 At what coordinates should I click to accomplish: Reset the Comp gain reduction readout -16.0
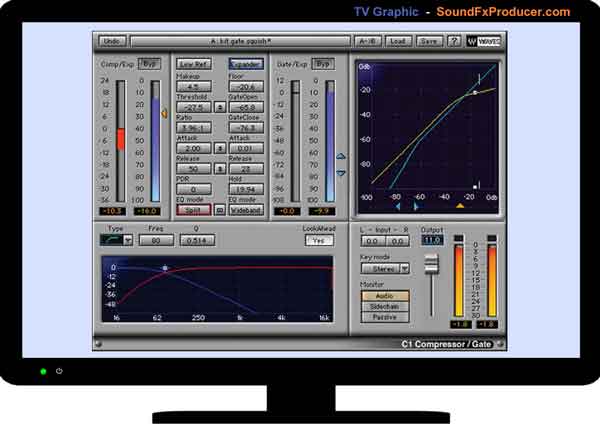pos(147,211)
